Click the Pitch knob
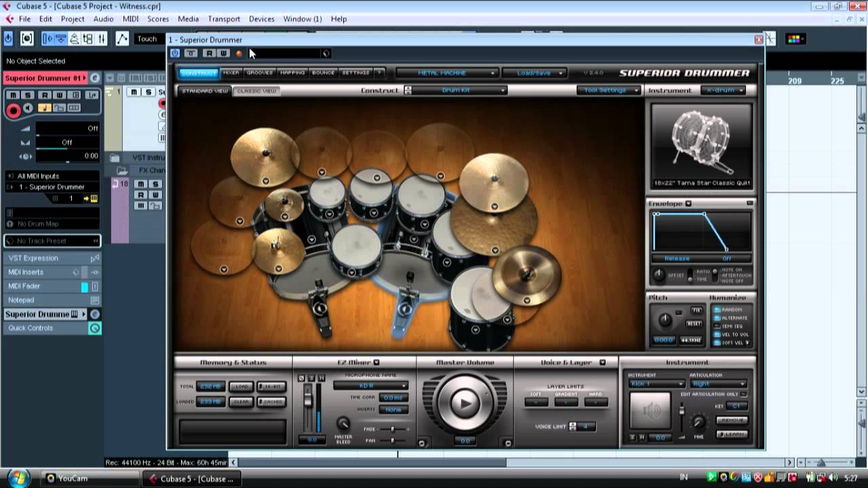The image size is (868, 488). tap(665, 320)
